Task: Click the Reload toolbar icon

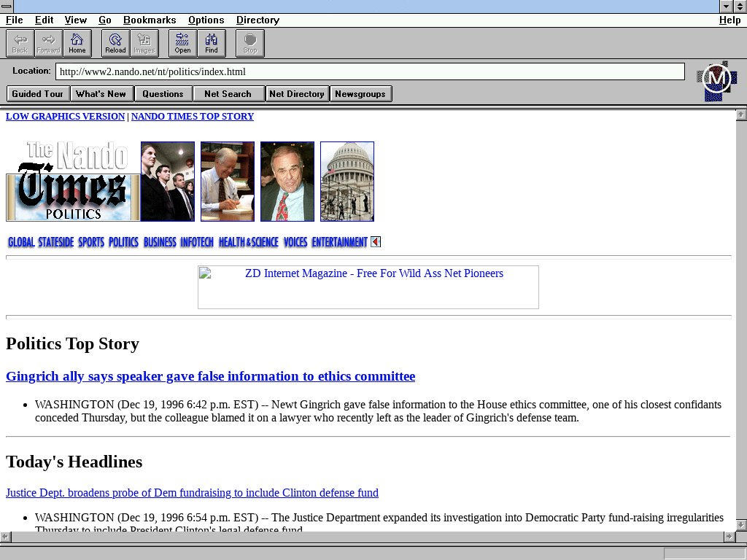Action: [115, 43]
